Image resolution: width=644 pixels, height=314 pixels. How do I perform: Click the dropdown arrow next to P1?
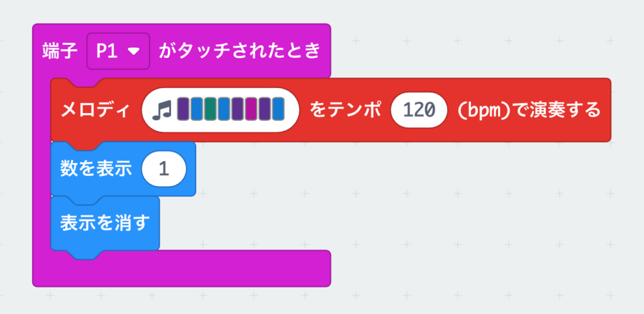[x=133, y=52]
